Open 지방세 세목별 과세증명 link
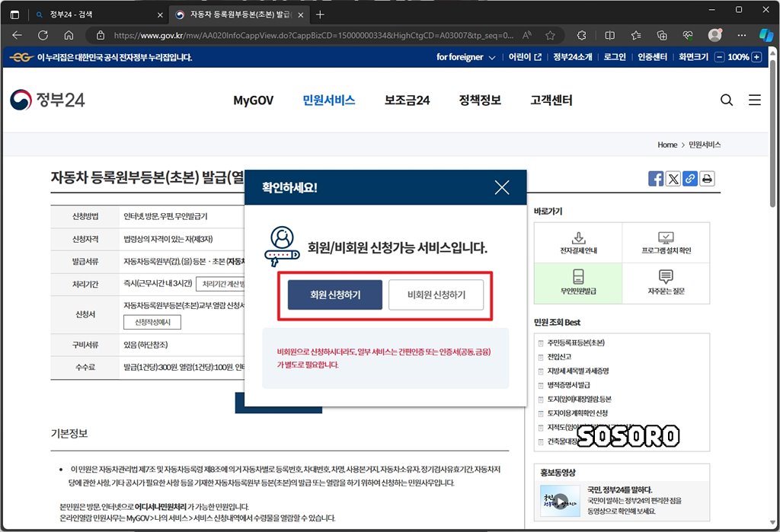This screenshot has height=532, width=780. (578, 371)
